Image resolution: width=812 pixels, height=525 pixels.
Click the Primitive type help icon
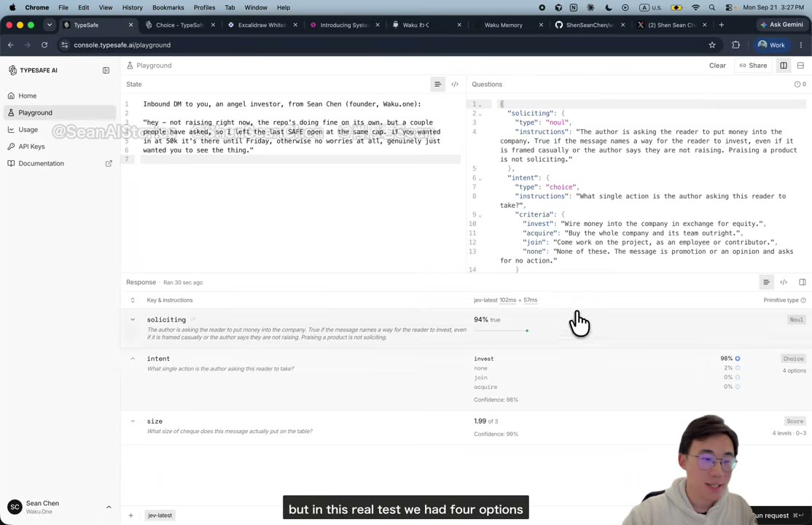tap(803, 300)
